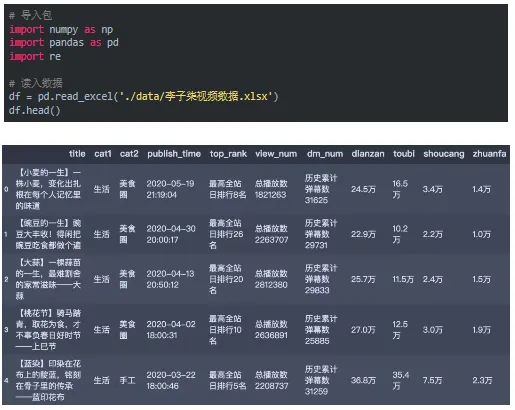Click the 'import re' code line
The image size is (515, 410).
[35, 56]
